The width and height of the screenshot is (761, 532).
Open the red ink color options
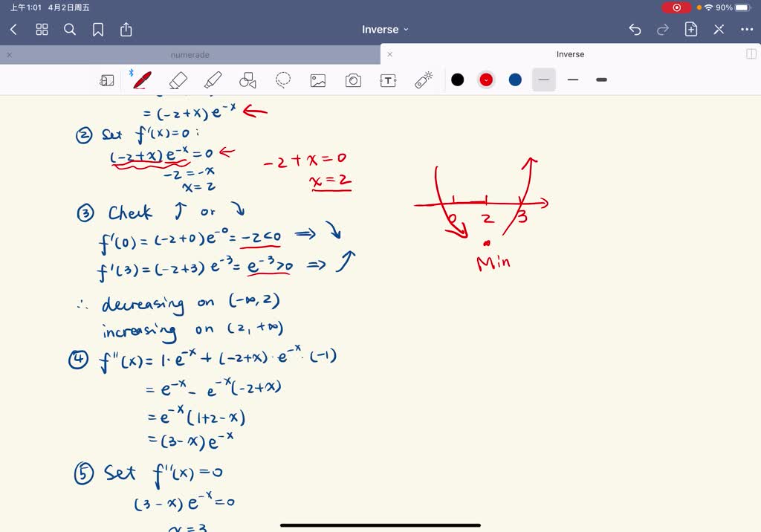point(485,80)
